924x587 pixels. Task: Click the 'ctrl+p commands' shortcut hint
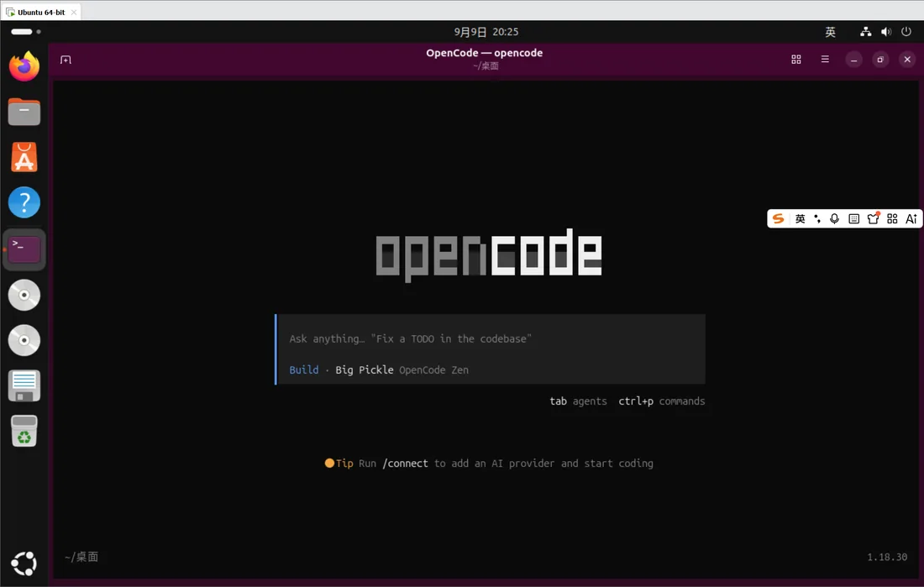(662, 401)
